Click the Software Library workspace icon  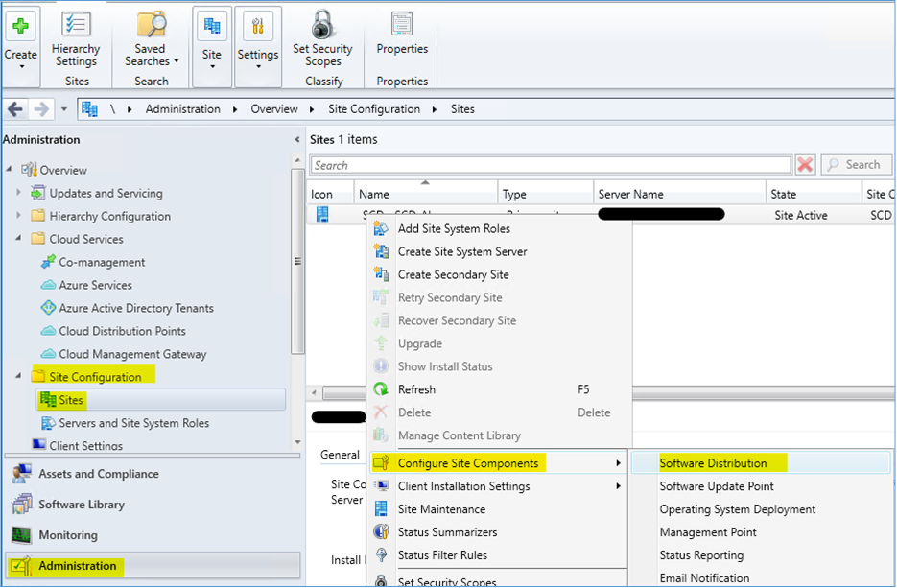click(22, 504)
